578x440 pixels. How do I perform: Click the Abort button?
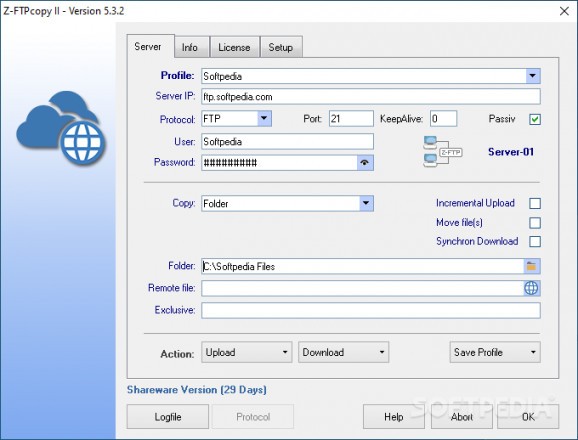click(x=462, y=417)
